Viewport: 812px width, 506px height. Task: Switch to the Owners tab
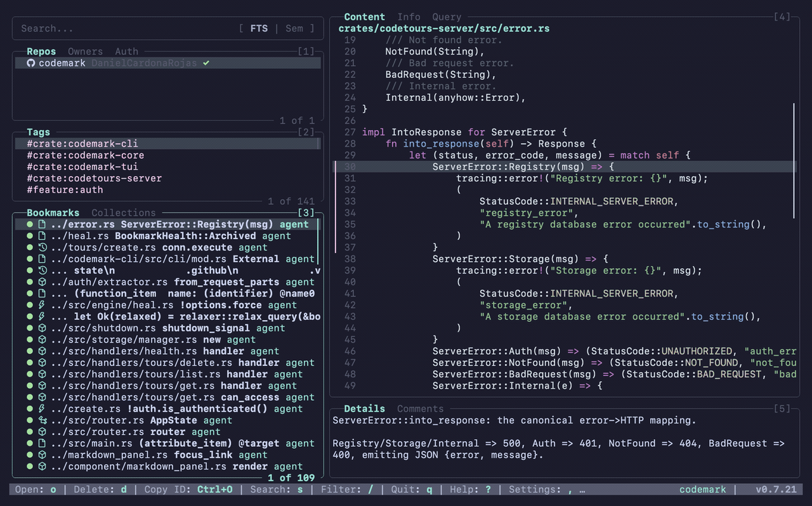point(85,51)
